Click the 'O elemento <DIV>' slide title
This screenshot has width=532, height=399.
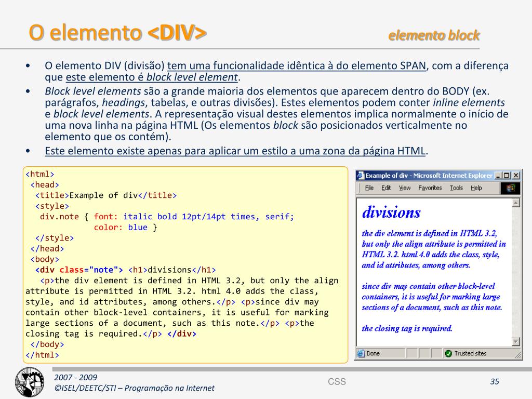(x=118, y=33)
